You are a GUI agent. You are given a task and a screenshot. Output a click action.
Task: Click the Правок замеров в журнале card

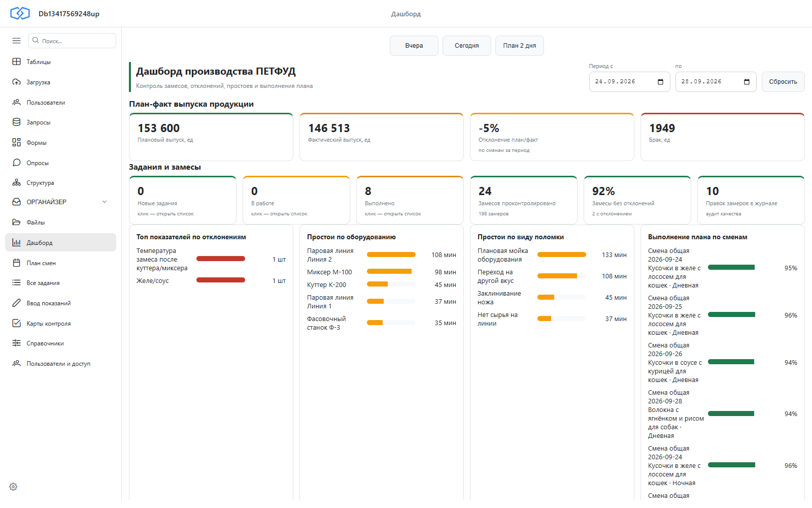[x=751, y=200]
